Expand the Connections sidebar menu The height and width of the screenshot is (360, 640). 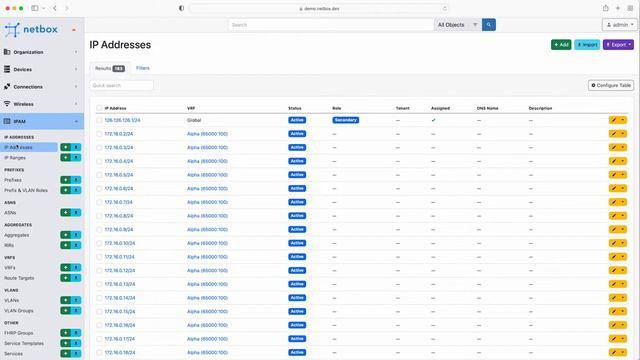tap(42, 87)
